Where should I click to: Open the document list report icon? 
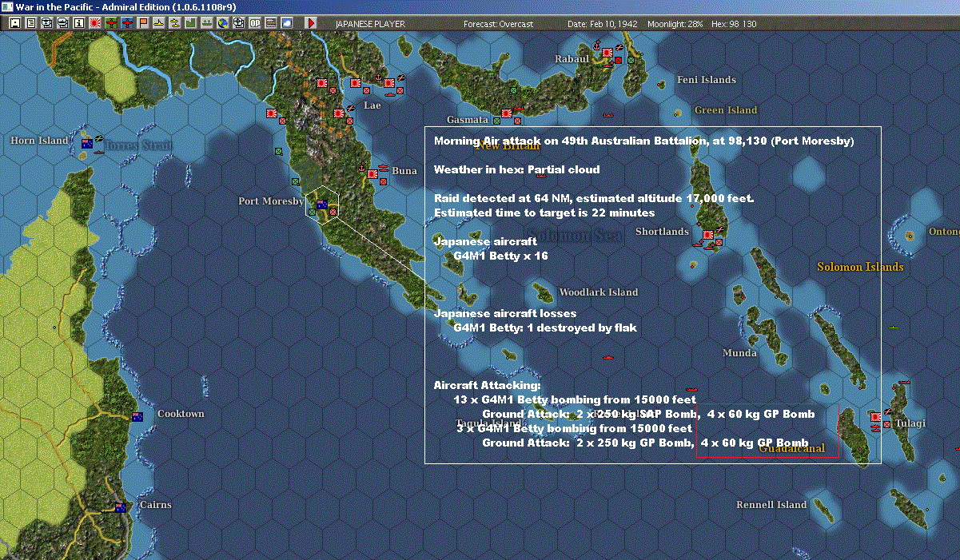pos(30,23)
